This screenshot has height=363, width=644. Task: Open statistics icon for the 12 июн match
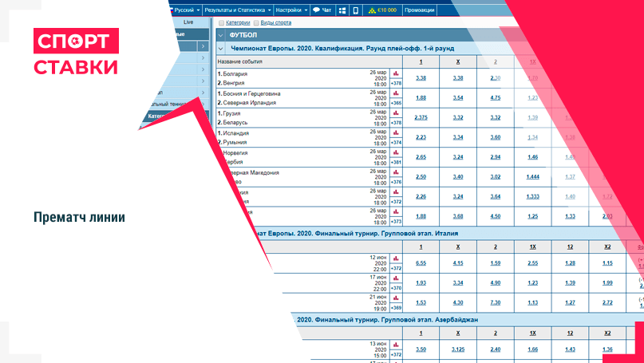click(397, 258)
